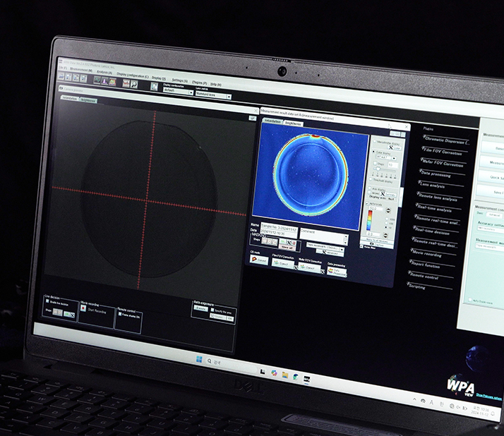Toggle the Frame sharing ON checkbox

[x=120, y=314]
